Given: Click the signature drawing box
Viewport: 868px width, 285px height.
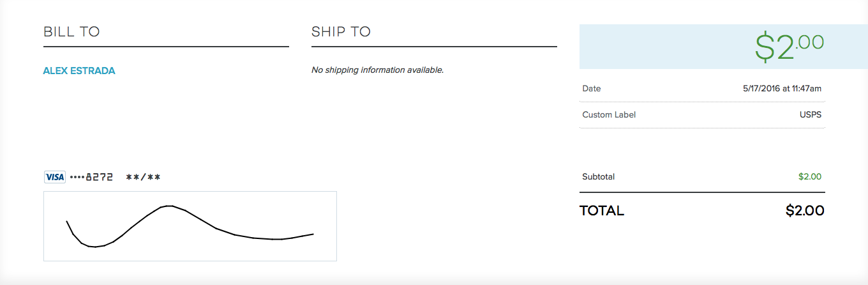Looking at the screenshot, I should 190,226.
